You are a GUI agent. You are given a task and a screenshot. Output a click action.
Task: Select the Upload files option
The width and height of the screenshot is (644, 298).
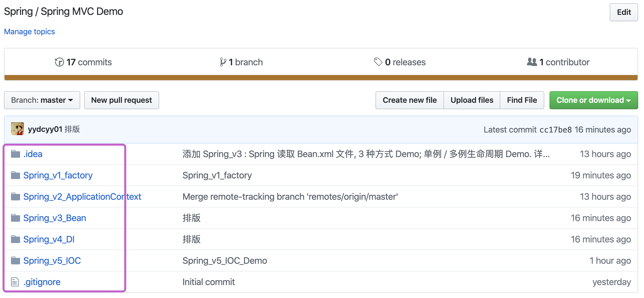472,100
